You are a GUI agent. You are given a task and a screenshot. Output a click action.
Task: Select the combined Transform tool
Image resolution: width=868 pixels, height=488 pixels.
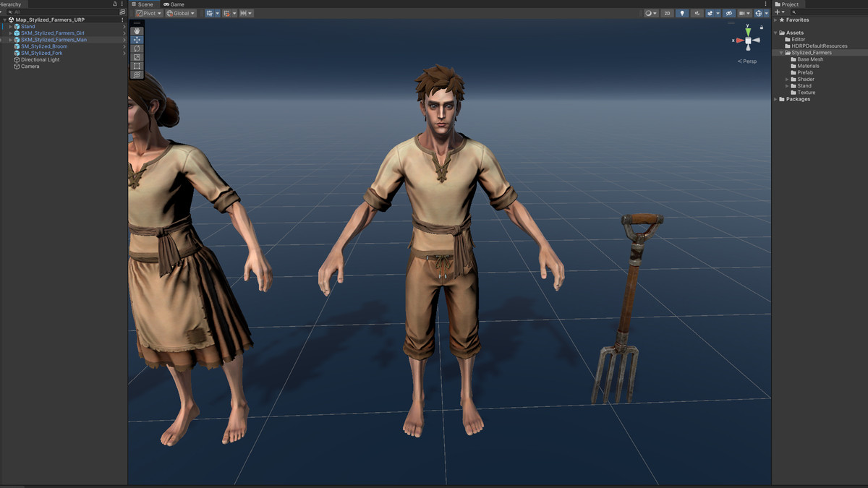137,74
